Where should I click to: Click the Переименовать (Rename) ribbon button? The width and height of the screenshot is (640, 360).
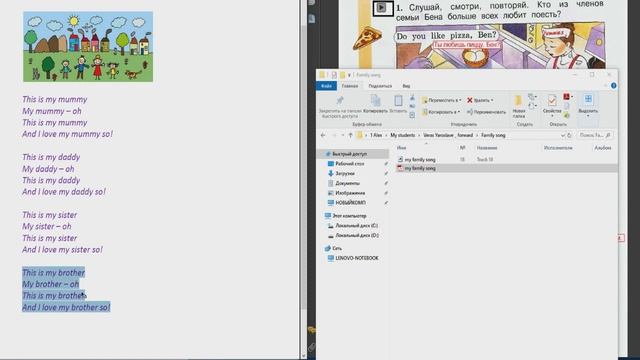click(486, 112)
